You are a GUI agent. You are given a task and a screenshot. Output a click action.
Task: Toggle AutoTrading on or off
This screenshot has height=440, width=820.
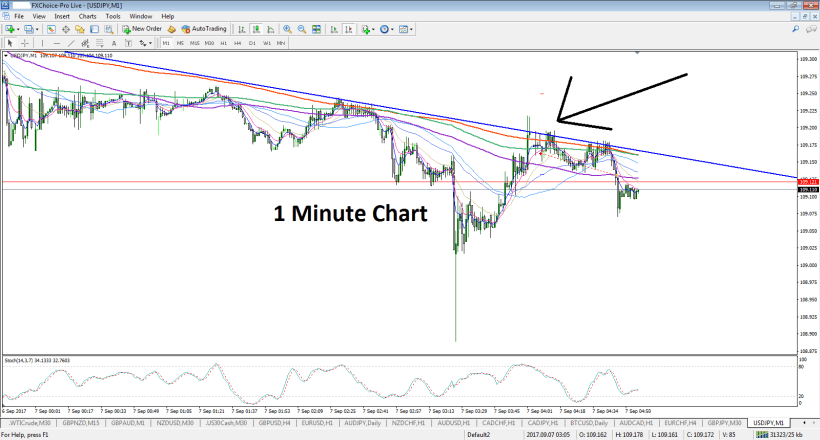(204, 29)
